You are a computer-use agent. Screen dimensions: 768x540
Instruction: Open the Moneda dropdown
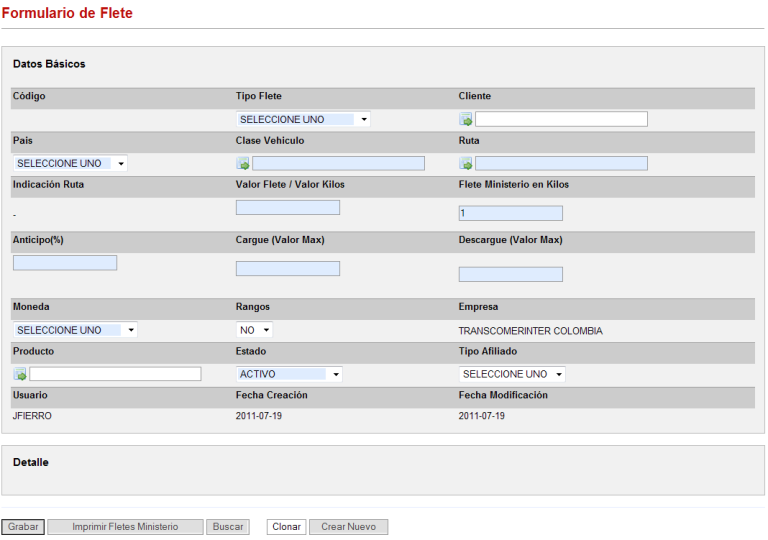(x=75, y=330)
